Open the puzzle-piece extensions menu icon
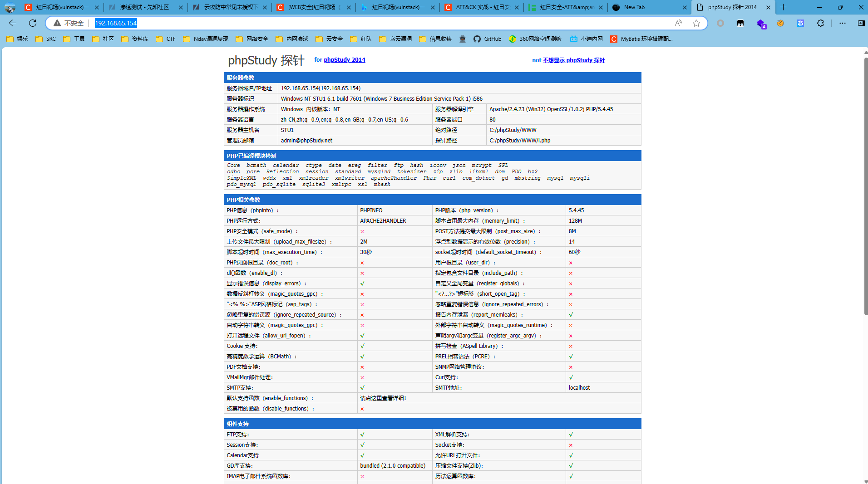868x484 pixels. tap(820, 23)
